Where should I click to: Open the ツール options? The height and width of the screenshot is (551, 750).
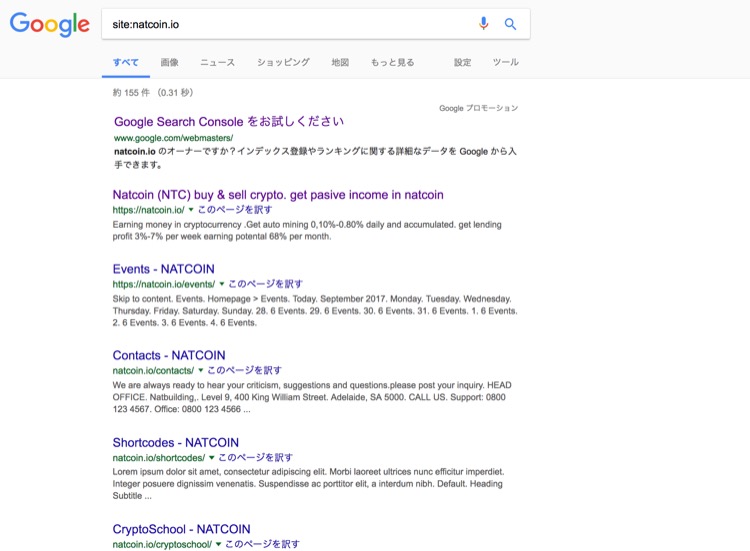506,62
